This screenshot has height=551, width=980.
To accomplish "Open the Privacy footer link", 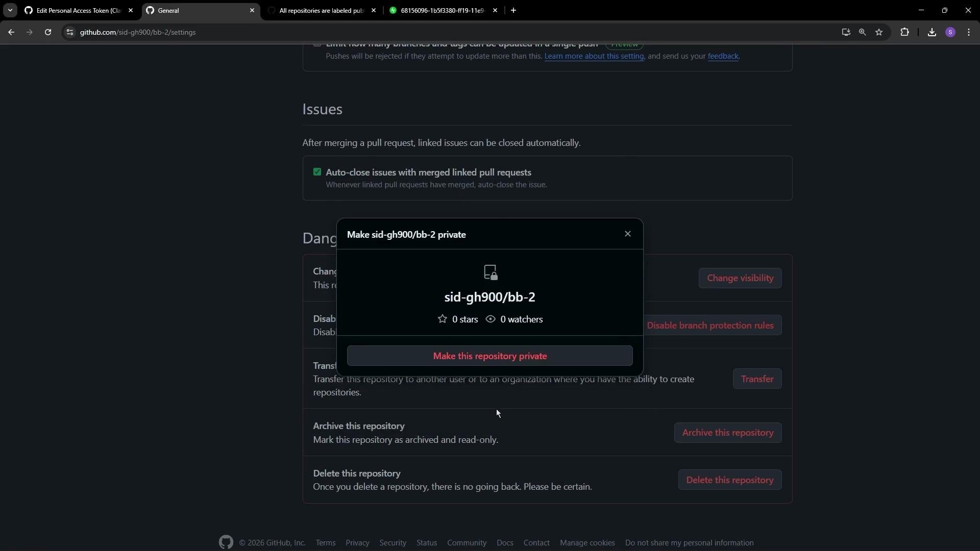I will pyautogui.click(x=357, y=543).
